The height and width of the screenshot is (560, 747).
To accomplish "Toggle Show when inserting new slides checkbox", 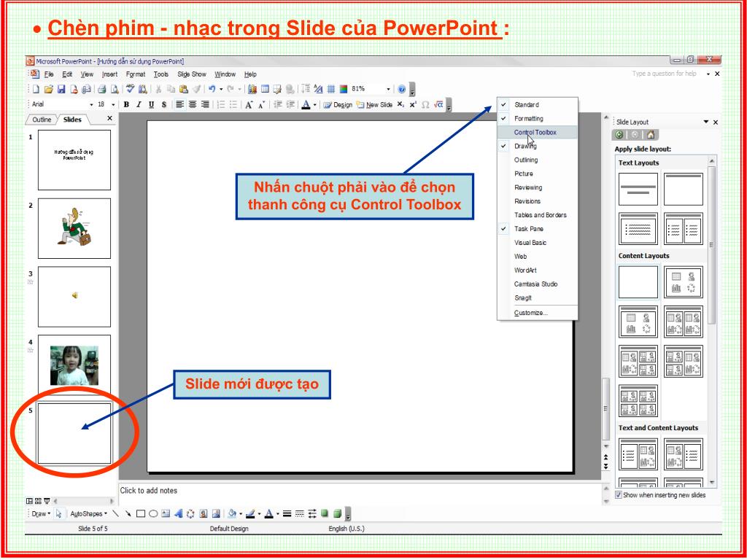I will [619, 495].
